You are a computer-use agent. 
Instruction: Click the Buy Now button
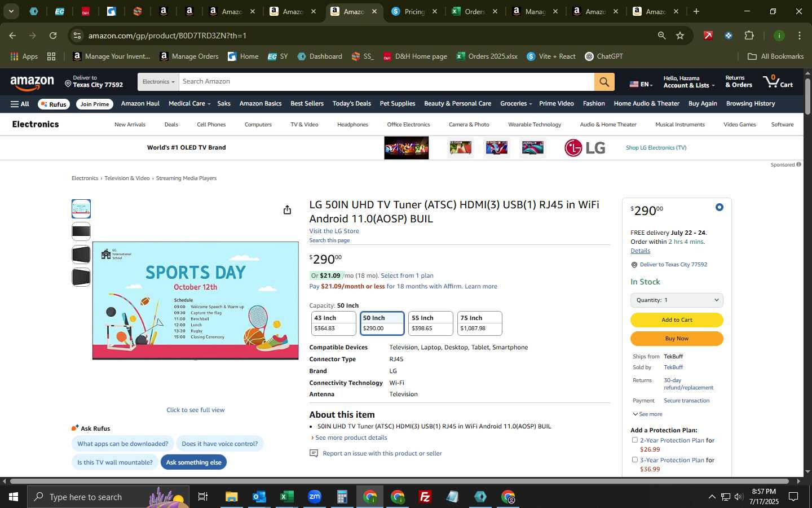(x=677, y=338)
